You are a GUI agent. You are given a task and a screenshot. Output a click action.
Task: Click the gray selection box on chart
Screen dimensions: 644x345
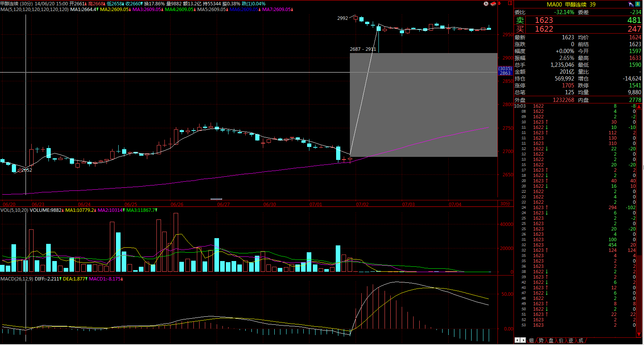pyautogui.click(x=423, y=105)
